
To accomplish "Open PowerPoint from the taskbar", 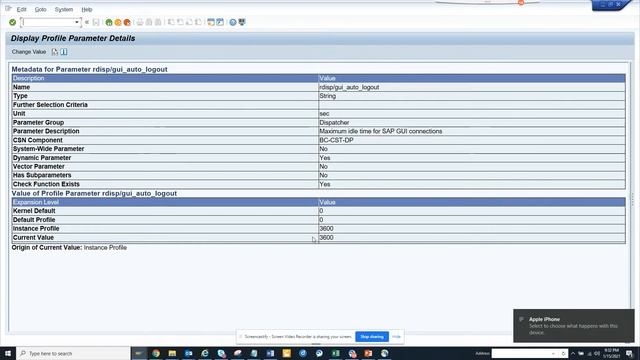I will pos(368,353).
